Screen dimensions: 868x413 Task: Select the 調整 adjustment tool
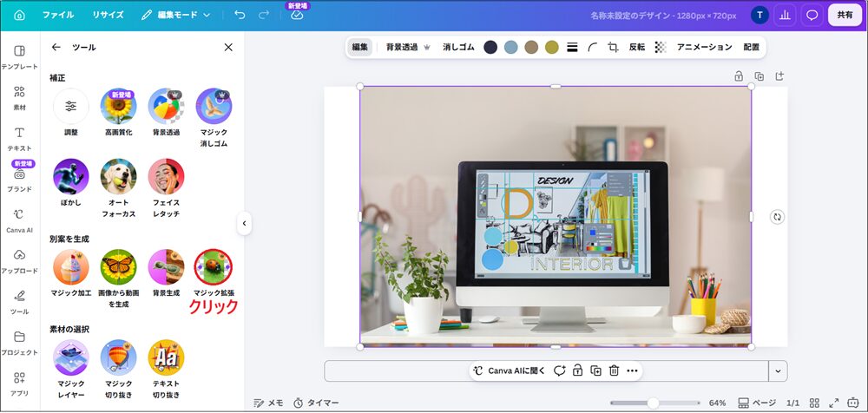pyautogui.click(x=71, y=107)
